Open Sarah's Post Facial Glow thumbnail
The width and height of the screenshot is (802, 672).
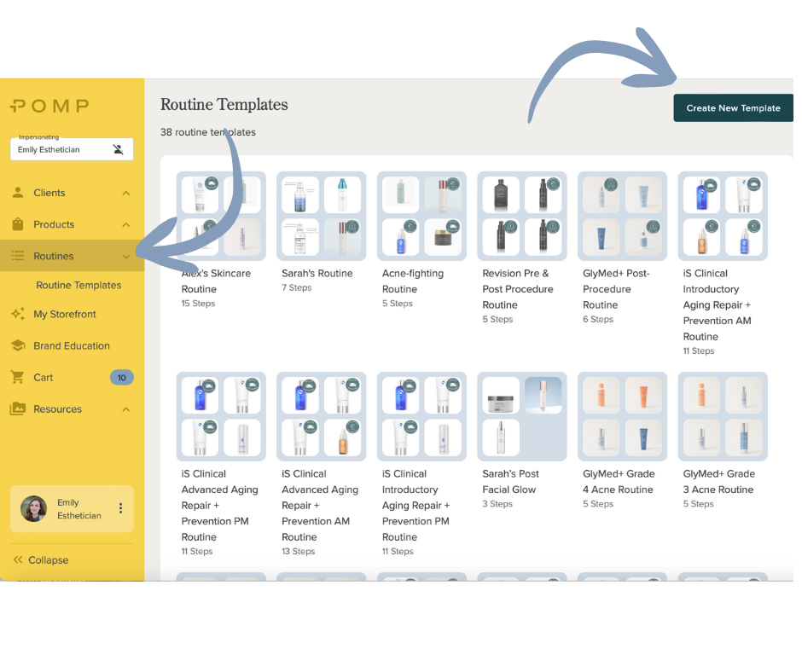[521, 416]
